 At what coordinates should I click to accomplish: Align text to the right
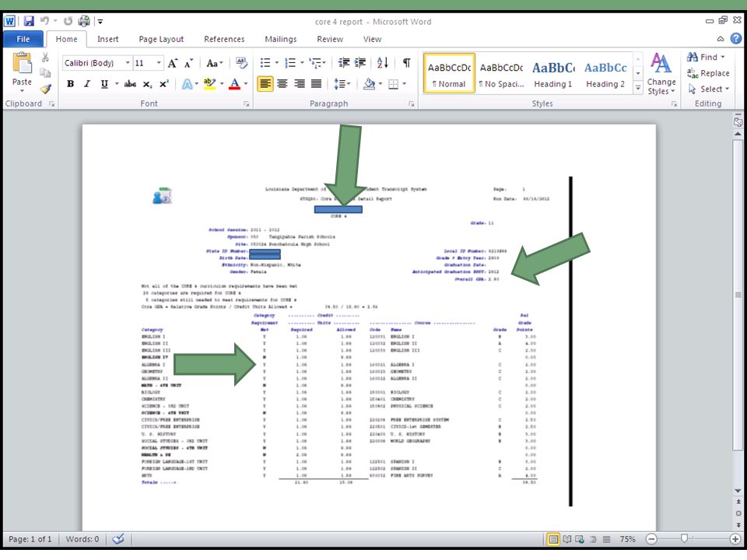[299, 84]
